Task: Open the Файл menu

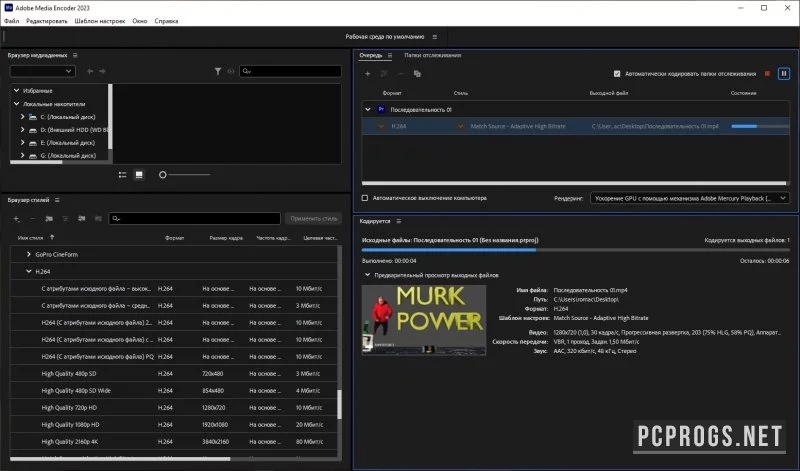Action: (11, 21)
